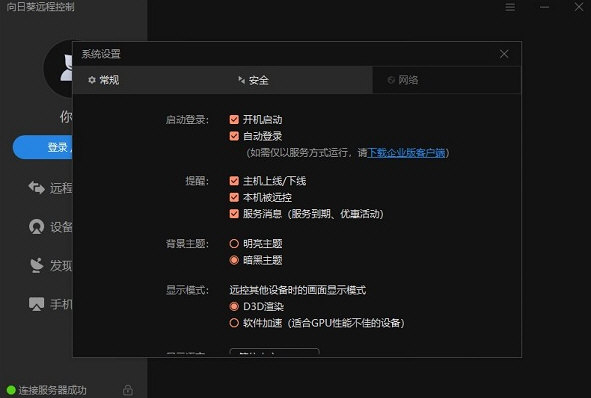Toggle the 开机启动 checkbox
The height and width of the screenshot is (398, 591).
[x=234, y=119]
